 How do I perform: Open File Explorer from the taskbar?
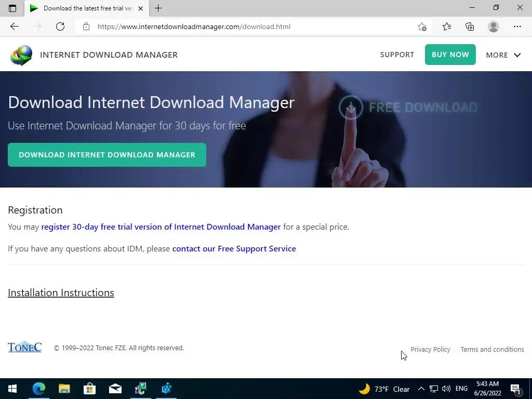tap(64, 389)
